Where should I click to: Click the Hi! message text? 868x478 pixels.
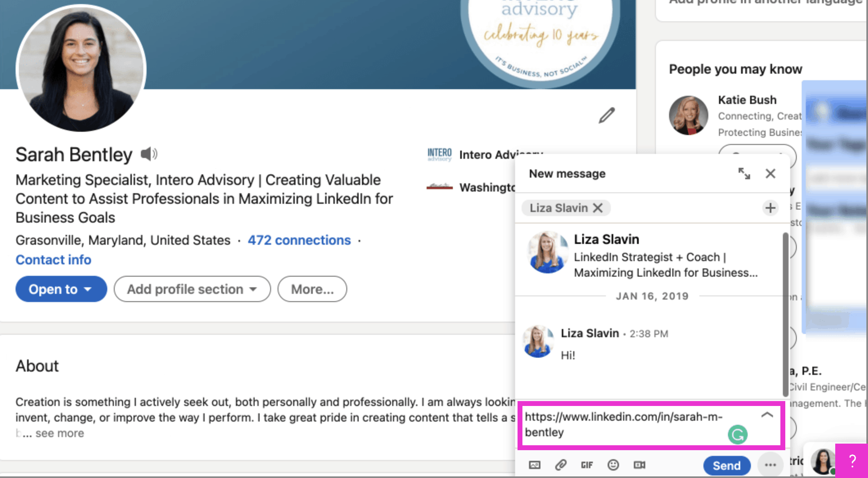[x=568, y=355]
